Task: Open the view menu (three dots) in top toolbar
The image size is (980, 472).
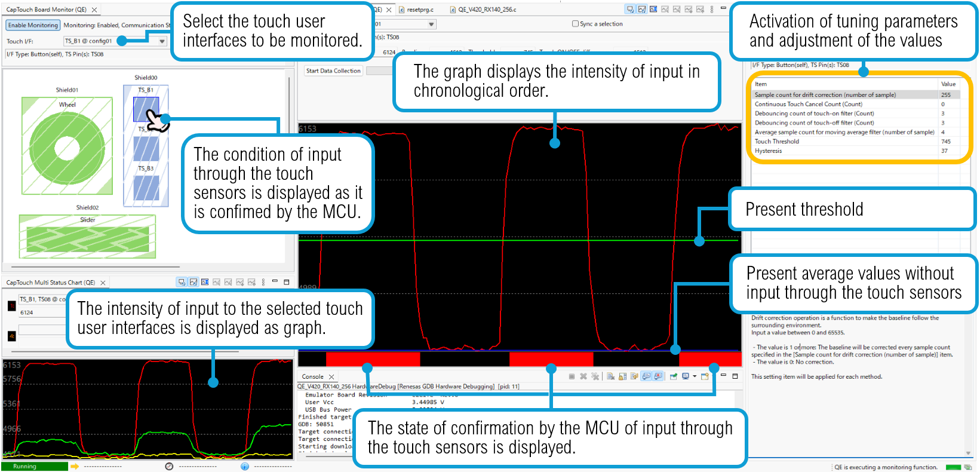Action: tap(712, 10)
